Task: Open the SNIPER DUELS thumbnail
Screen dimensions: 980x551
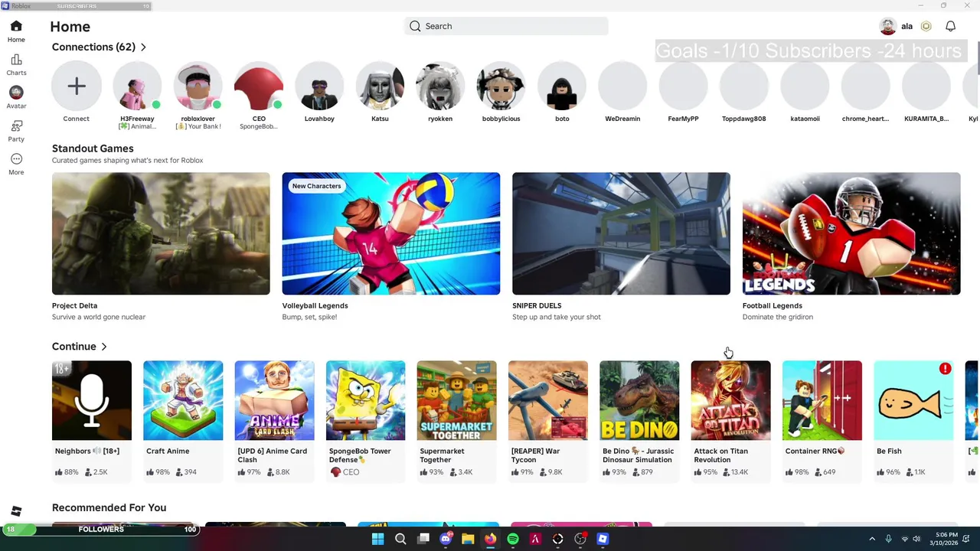Action: click(x=621, y=233)
